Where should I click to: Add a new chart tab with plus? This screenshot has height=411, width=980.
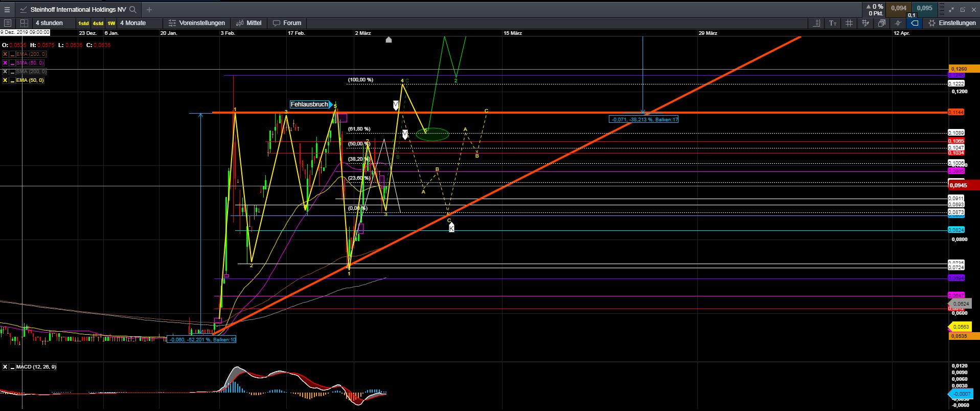(149, 9)
